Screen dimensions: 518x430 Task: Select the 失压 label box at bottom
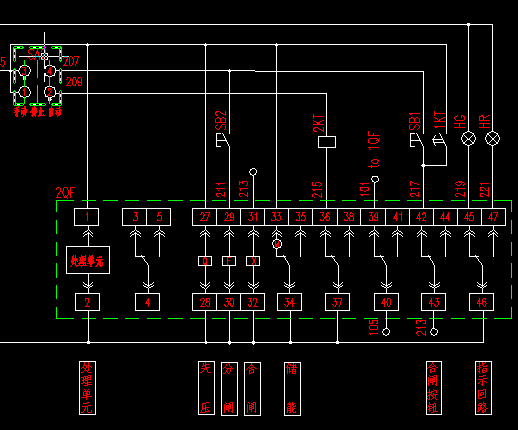click(206, 388)
